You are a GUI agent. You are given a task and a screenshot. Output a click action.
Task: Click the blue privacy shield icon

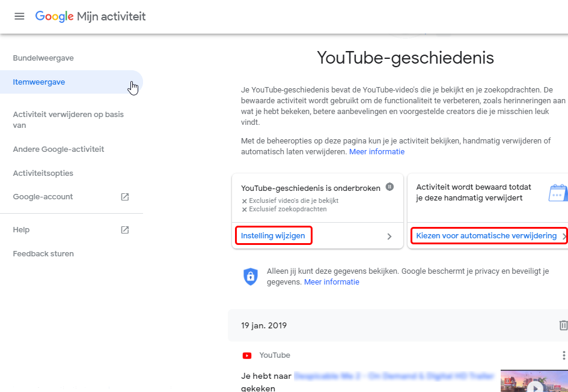[x=250, y=276]
